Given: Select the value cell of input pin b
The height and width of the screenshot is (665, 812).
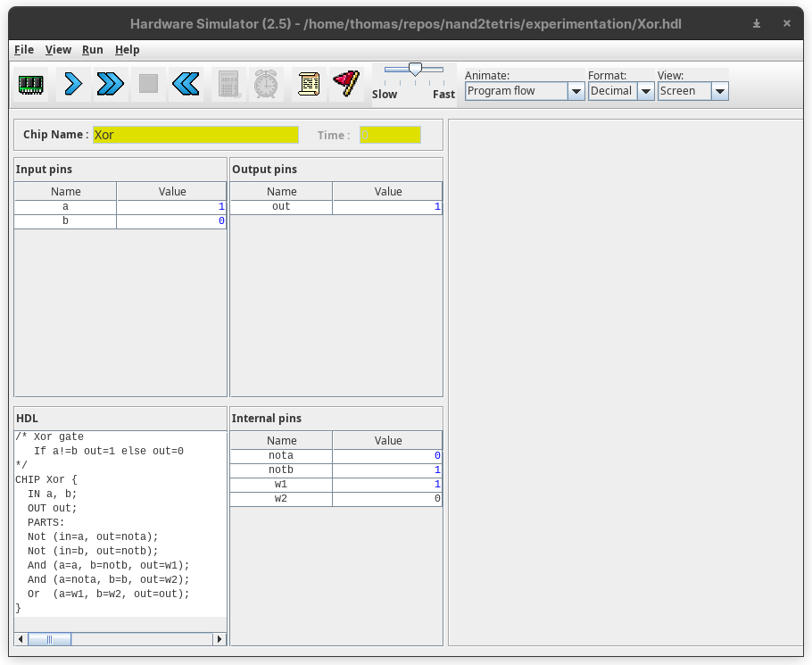Looking at the screenshot, I should 171,221.
